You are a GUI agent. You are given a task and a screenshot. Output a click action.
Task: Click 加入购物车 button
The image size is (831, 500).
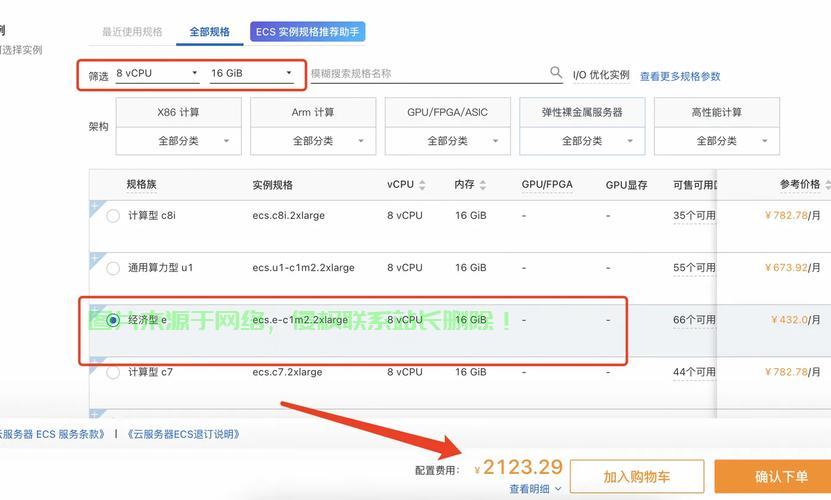[x=637, y=477]
